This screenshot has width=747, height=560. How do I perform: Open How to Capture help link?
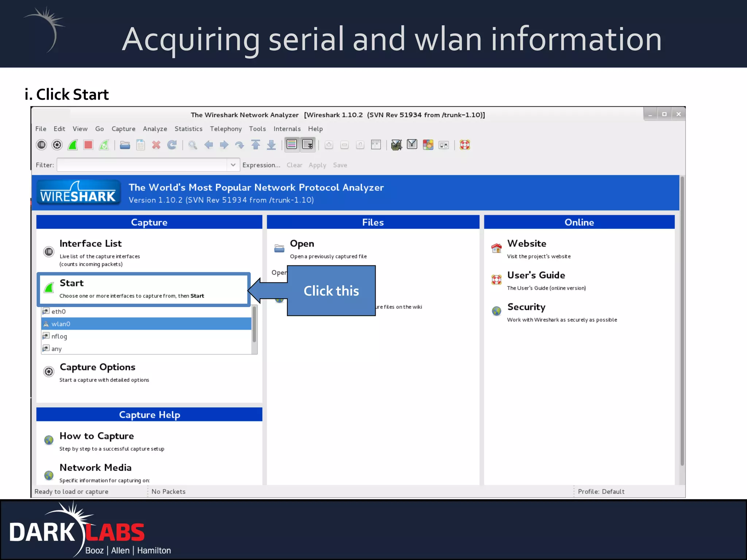click(97, 436)
